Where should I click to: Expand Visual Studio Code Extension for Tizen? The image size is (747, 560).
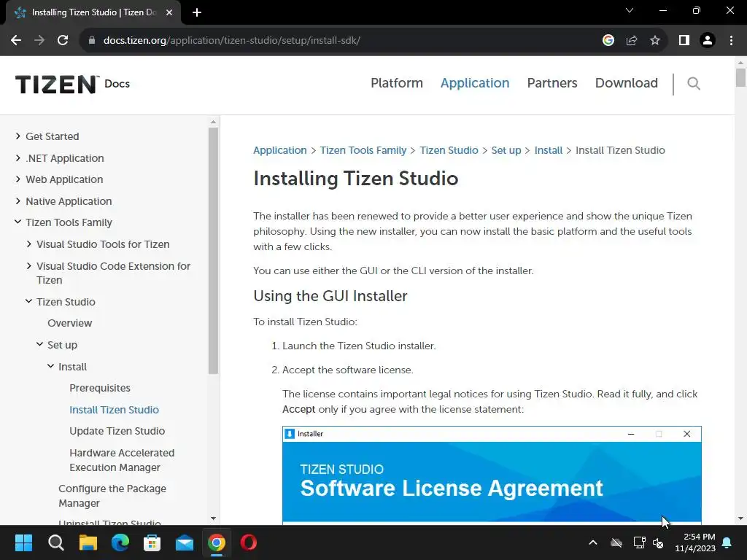click(28, 265)
